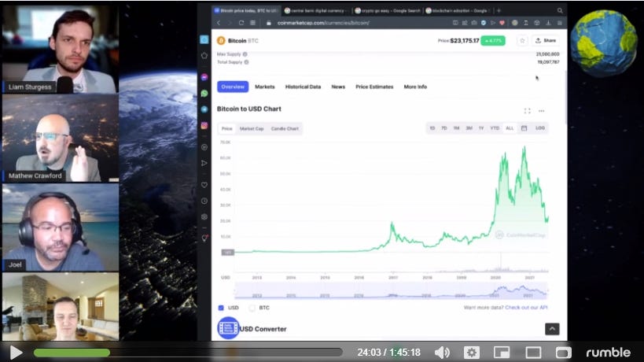Image resolution: width=644 pixels, height=362 pixels.
Task: Open chart three-dot options menu
Action: [541, 111]
